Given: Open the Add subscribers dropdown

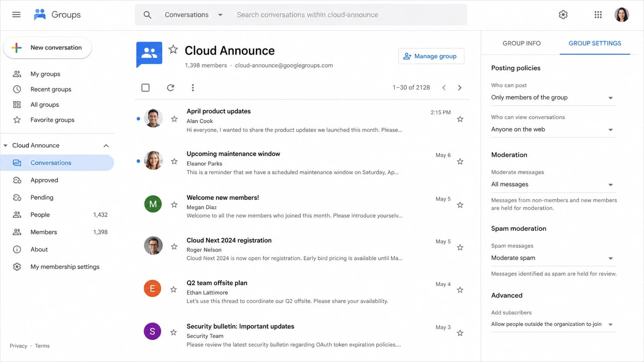Looking at the screenshot, I should click(553, 324).
